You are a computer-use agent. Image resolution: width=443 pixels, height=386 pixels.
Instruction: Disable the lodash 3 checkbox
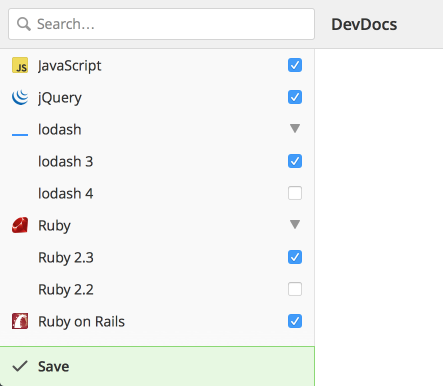pyautogui.click(x=295, y=161)
